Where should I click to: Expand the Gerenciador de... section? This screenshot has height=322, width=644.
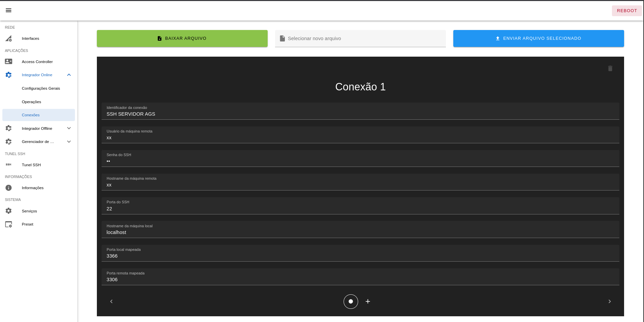(x=69, y=142)
